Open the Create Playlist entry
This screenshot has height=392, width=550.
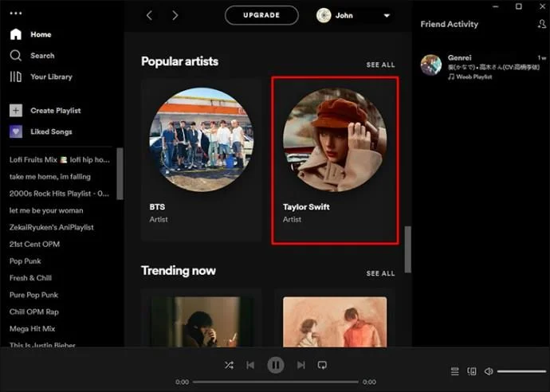45,111
